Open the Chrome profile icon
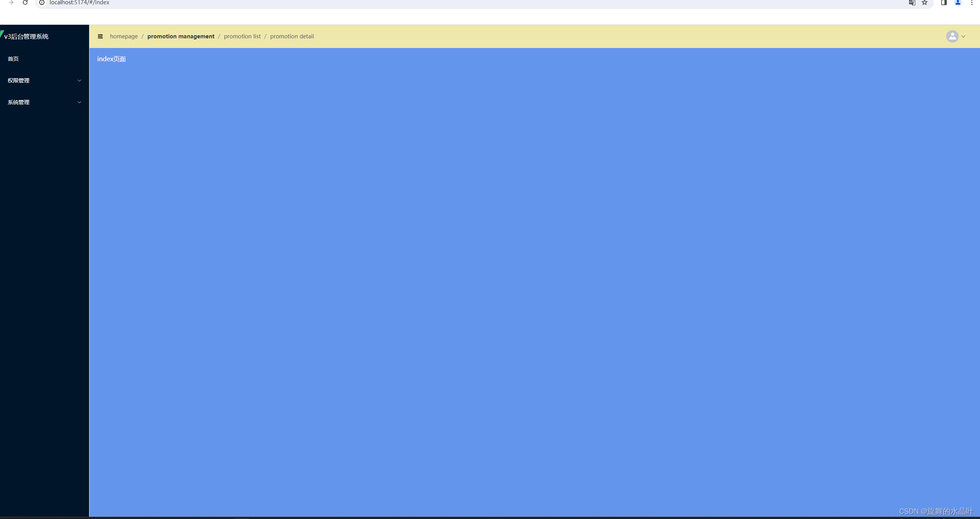 tap(958, 3)
